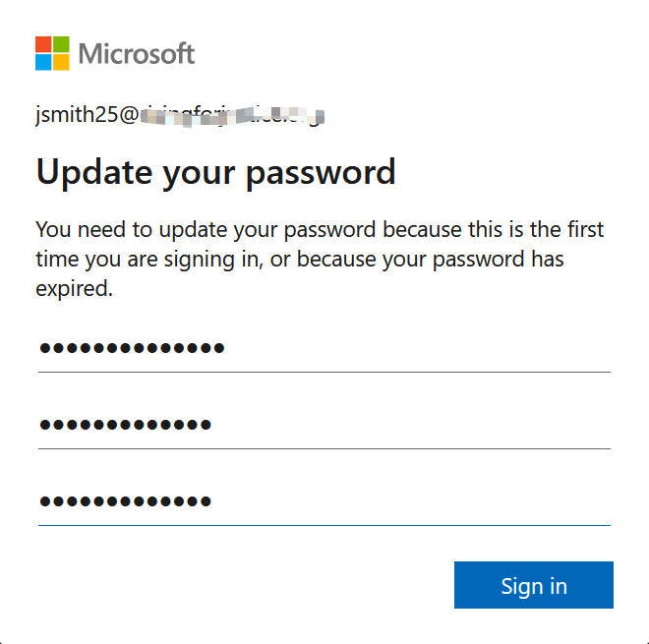
Task: Click the blue underline of focused field
Action: coord(324,526)
